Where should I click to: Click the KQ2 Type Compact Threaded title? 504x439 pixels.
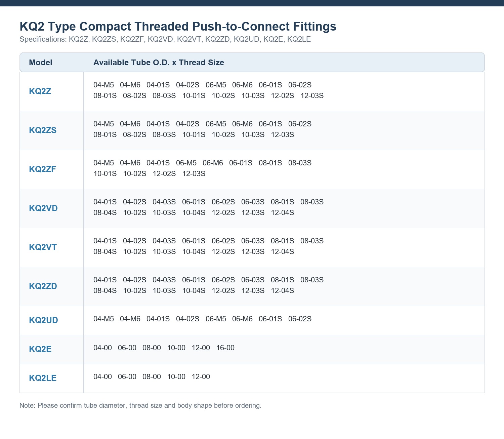178,26
